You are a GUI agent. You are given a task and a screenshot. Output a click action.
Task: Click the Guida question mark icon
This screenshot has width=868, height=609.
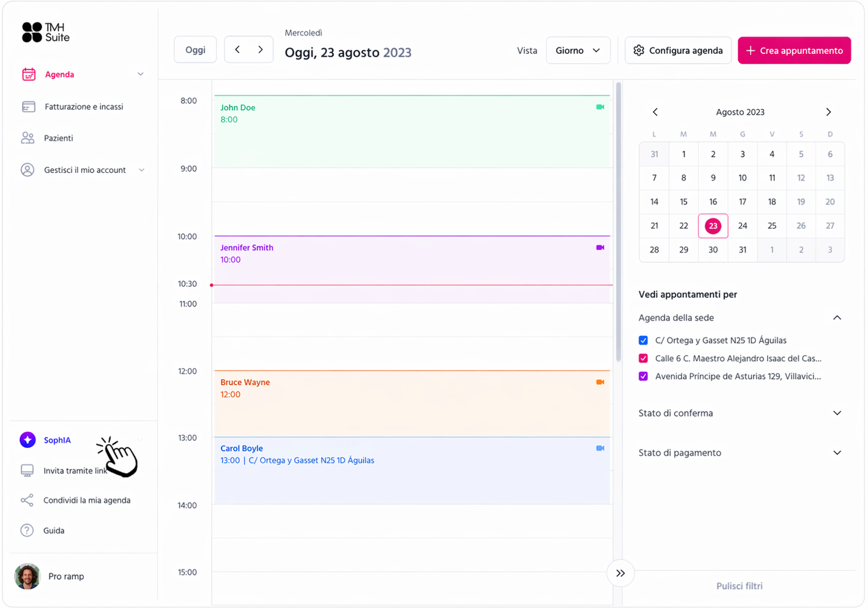pos(27,530)
